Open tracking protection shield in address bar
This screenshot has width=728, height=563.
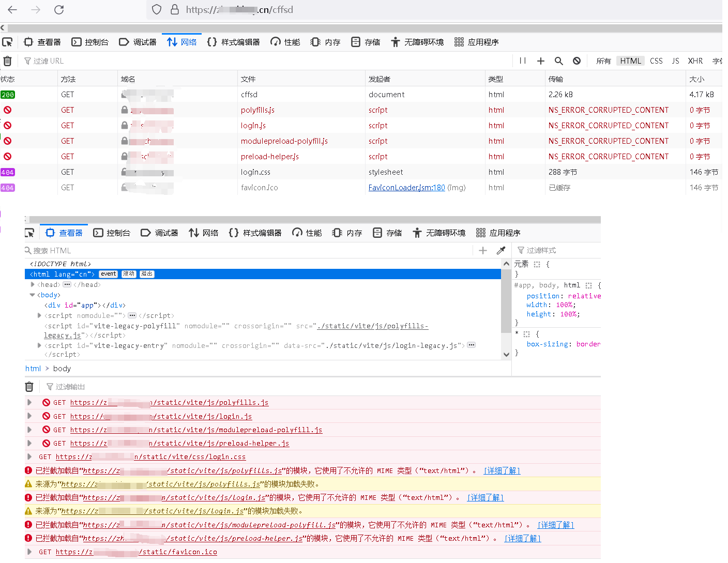pyautogui.click(x=157, y=9)
